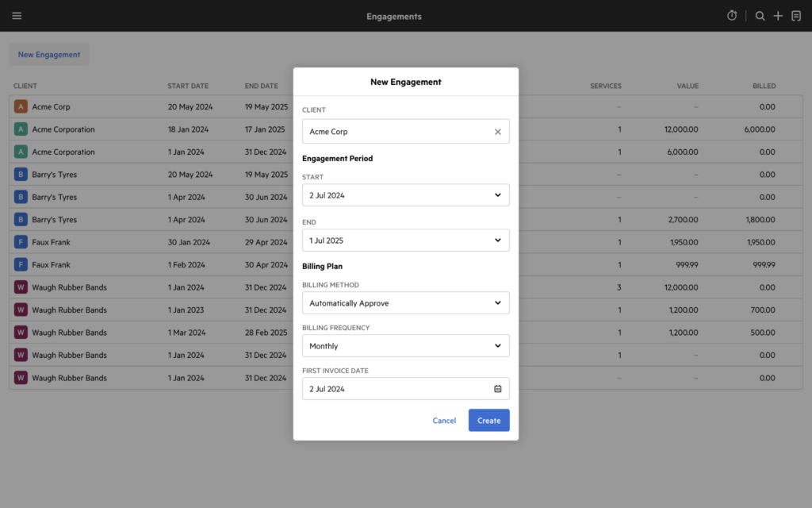Viewport: 812px width, 508px height.
Task: Expand the Start date dropdown
Action: tap(497, 195)
